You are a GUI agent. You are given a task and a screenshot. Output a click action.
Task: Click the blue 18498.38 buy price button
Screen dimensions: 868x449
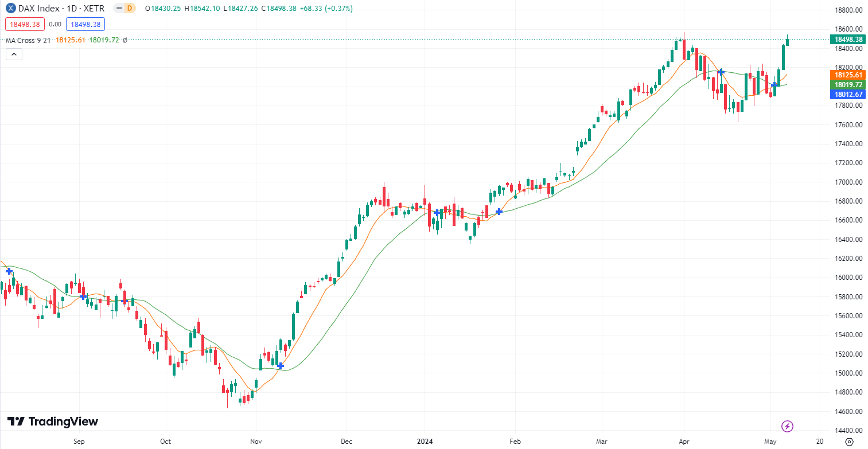(x=85, y=24)
